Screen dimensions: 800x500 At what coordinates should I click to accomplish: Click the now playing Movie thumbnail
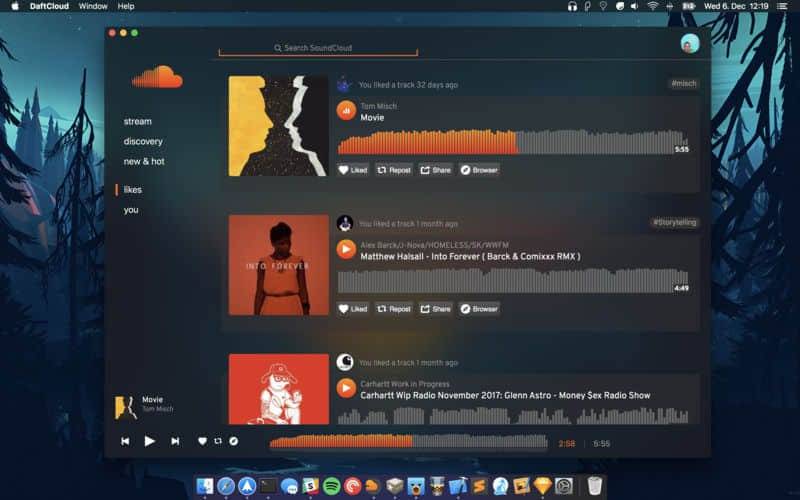pyautogui.click(x=126, y=407)
